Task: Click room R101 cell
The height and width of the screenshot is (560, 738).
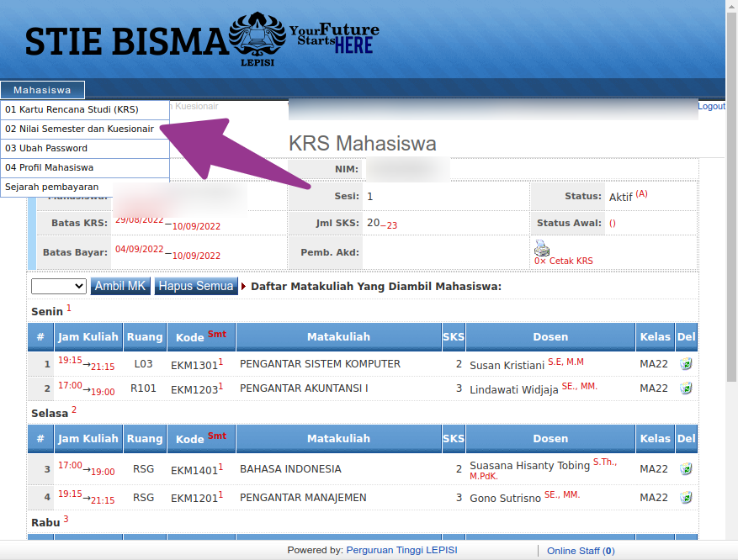Action: pyautogui.click(x=143, y=388)
